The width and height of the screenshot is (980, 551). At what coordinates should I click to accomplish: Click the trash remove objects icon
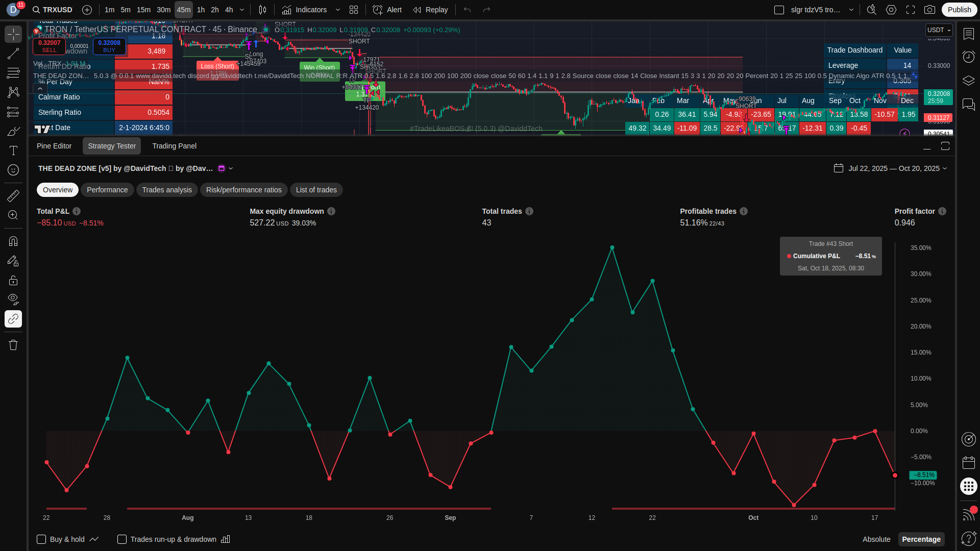pyautogui.click(x=13, y=345)
